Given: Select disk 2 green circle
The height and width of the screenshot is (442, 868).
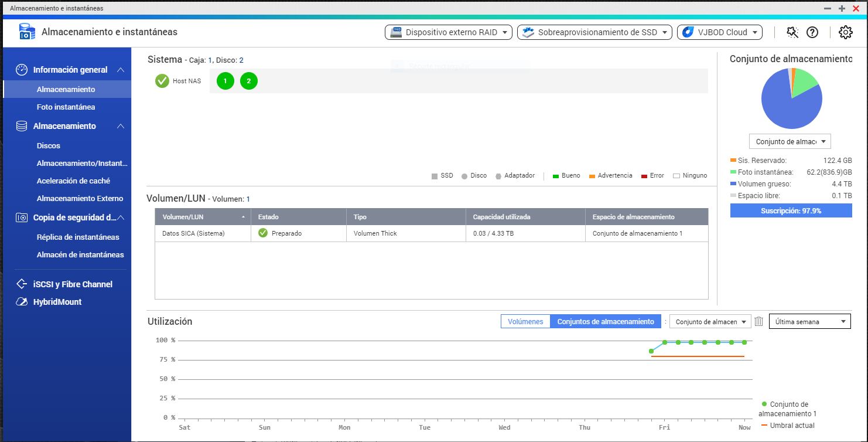Looking at the screenshot, I should point(248,81).
